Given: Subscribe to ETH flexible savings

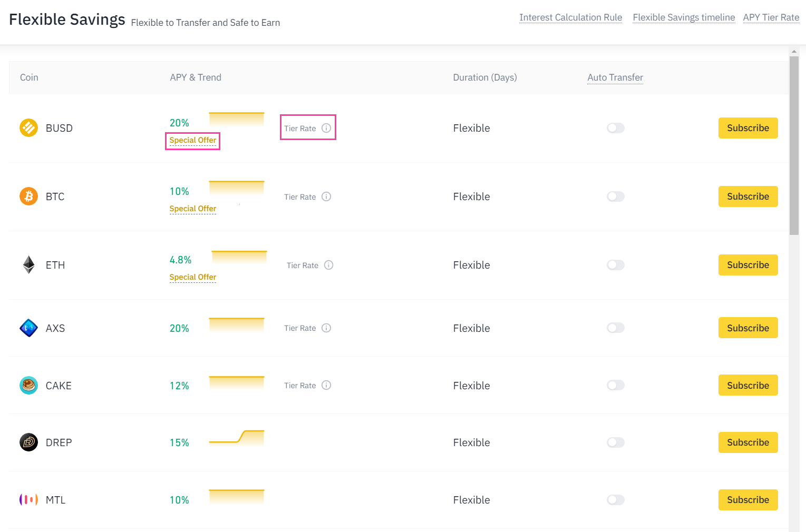Looking at the screenshot, I should coord(747,265).
